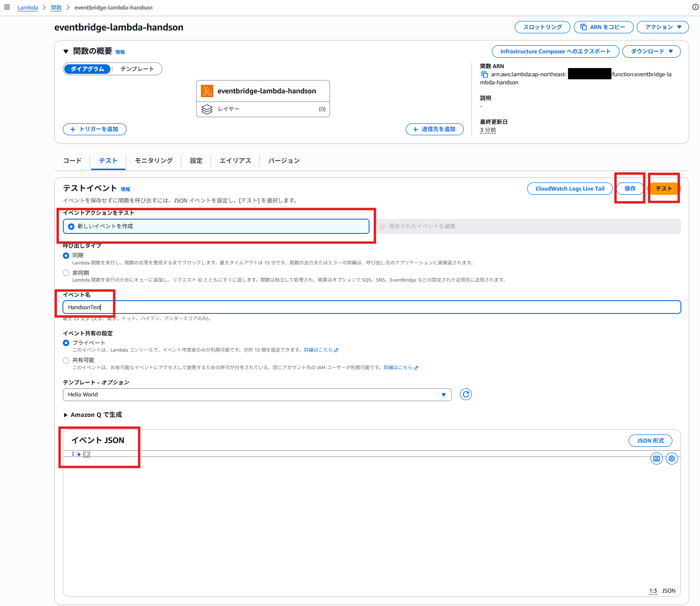This screenshot has width=700, height=606.
Task: Click the layers stack icon
Action: click(207, 109)
